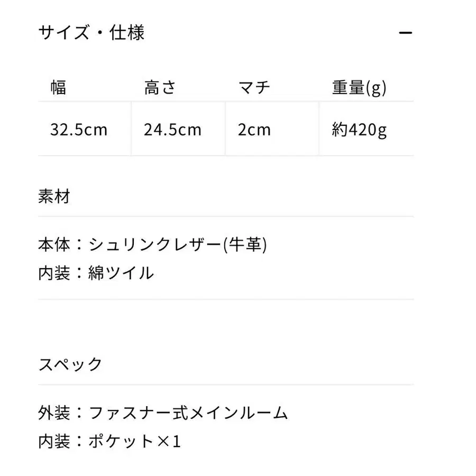Click the 素材 subsection heading

click(54, 196)
